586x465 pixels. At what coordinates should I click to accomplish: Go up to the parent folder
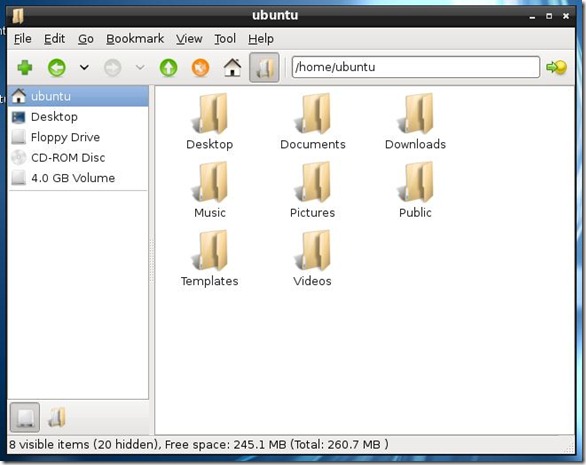168,68
